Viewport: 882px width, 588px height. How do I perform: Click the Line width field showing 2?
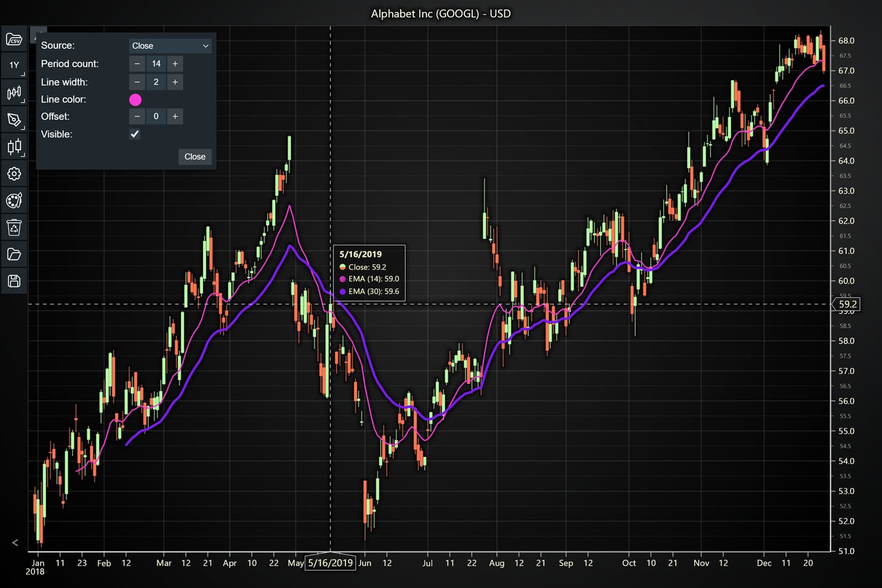pos(156,82)
